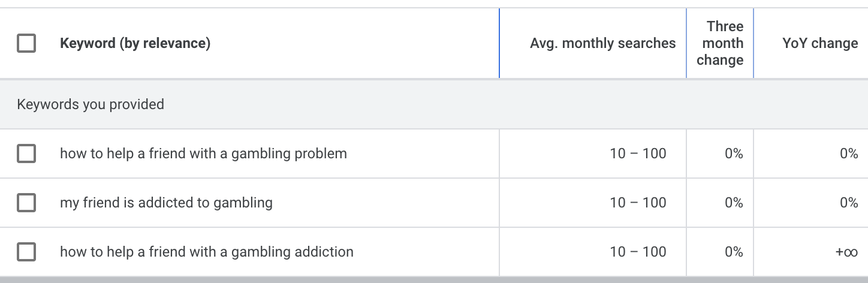Viewport: 868px width, 283px height.
Task: Click the YoY change value for "addicted to gambling"
Action: tap(849, 203)
